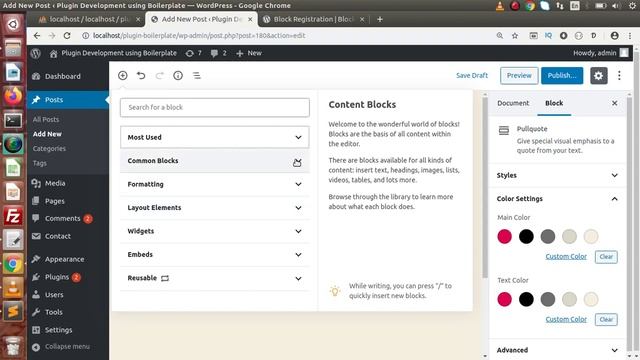Open the more tools vertical dots menu
This screenshot has width=640, height=360.
[x=619, y=76]
